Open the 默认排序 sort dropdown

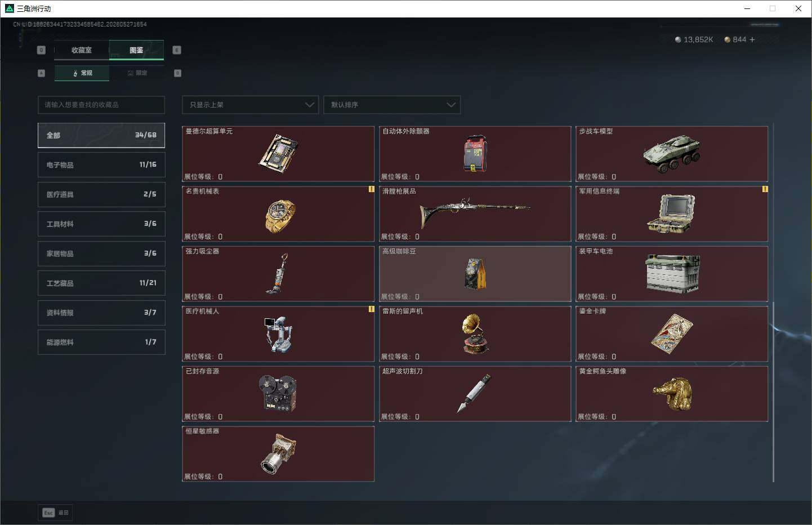[x=392, y=105]
